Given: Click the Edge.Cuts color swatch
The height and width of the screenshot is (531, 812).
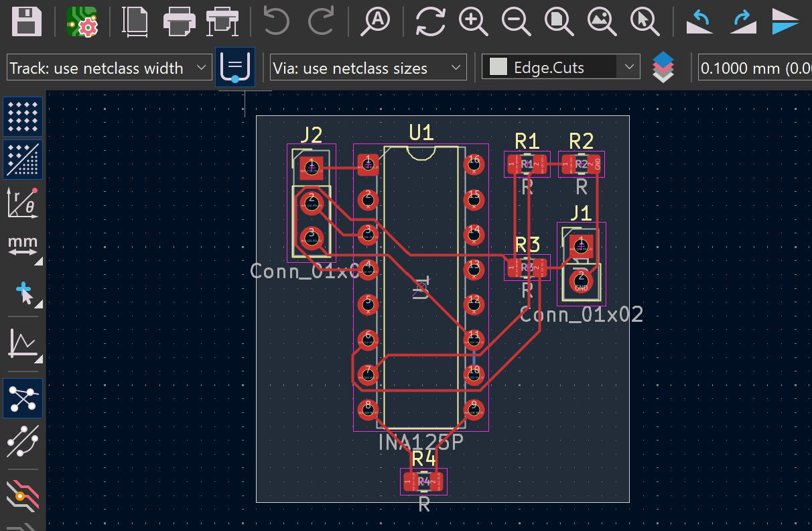Looking at the screenshot, I should (498, 68).
